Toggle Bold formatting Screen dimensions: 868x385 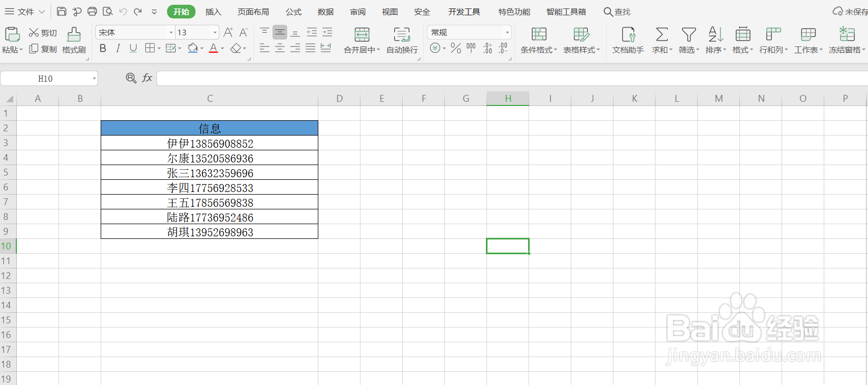coord(103,49)
